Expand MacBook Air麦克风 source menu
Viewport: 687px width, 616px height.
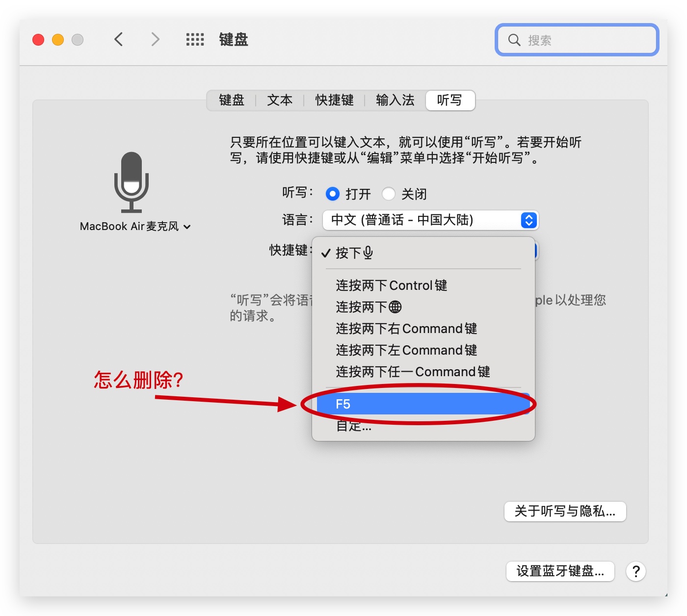click(x=135, y=227)
